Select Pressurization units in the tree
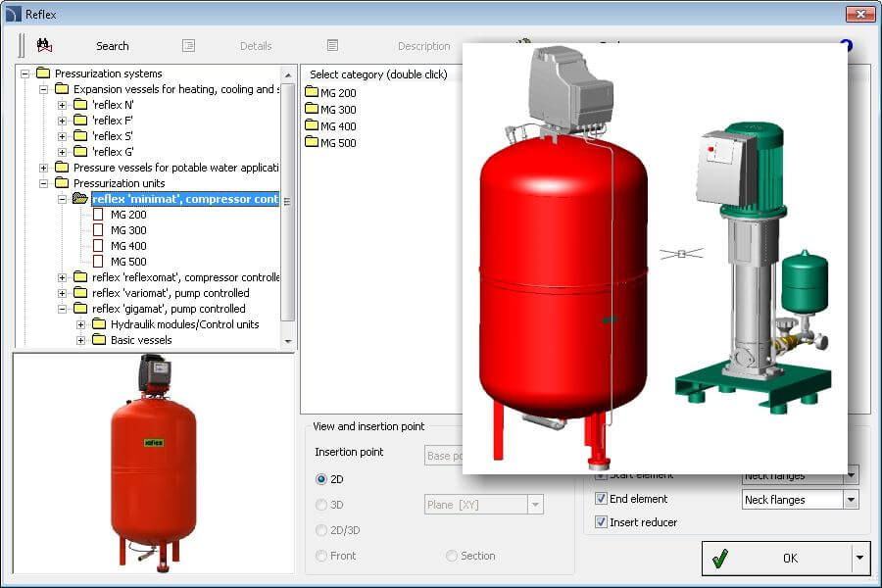 click(120, 183)
